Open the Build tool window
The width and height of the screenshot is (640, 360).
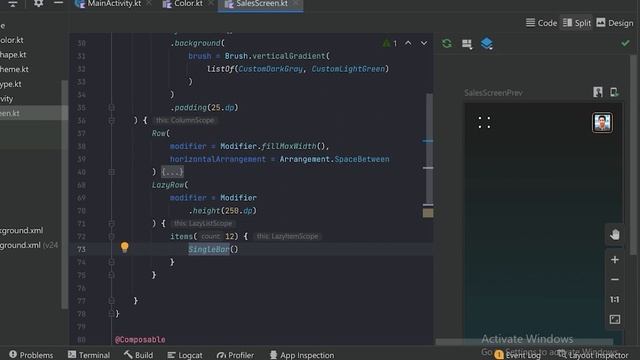click(x=138, y=355)
